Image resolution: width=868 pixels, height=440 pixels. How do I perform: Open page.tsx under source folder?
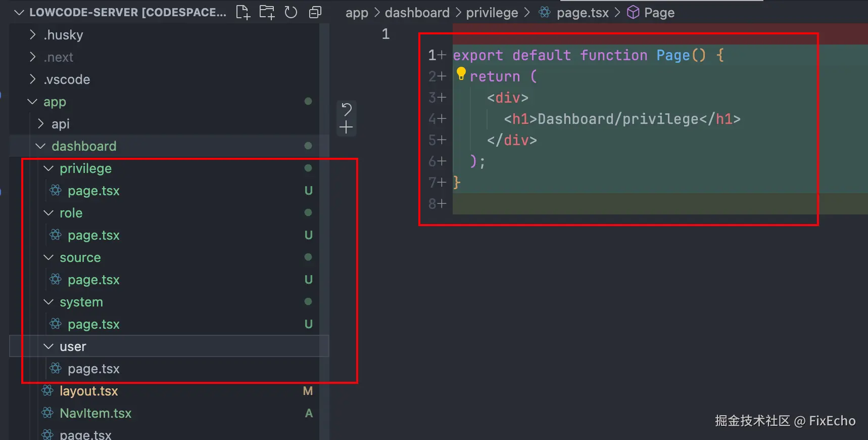[x=93, y=280]
